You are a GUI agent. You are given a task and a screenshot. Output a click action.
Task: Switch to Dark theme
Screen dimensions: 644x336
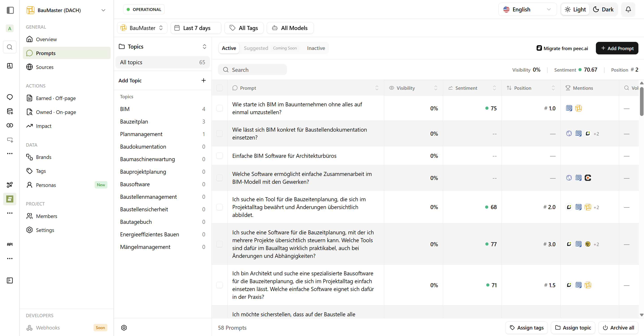pos(603,9)
